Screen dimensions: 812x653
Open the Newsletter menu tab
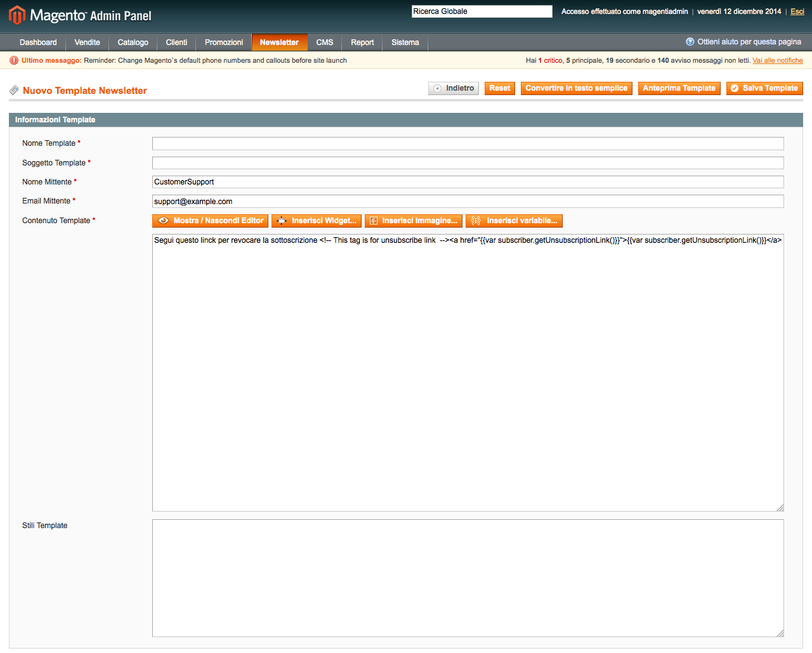coord(279,42)
